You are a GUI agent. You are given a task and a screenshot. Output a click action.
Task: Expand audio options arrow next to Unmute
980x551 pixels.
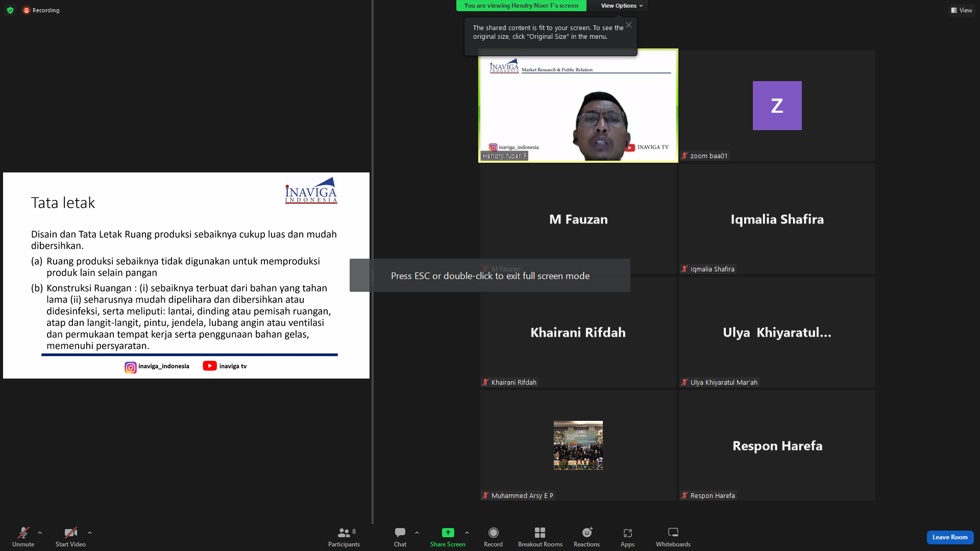tap(40, 533)
